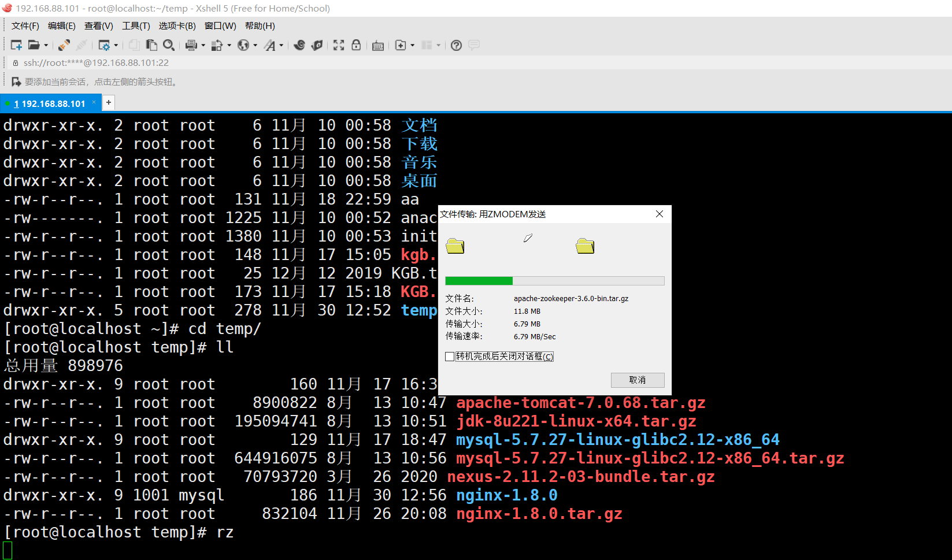Launch Xagent leaf icon
The width and height of the screenshot is (952, 560).
[x=317, y=45]
